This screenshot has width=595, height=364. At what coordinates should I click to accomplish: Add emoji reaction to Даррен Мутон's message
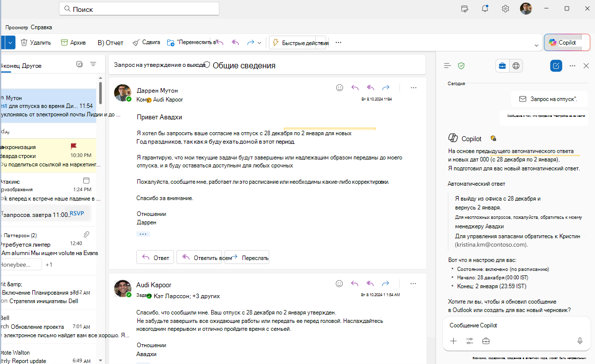pyautogui.click(x=340, y=88)
